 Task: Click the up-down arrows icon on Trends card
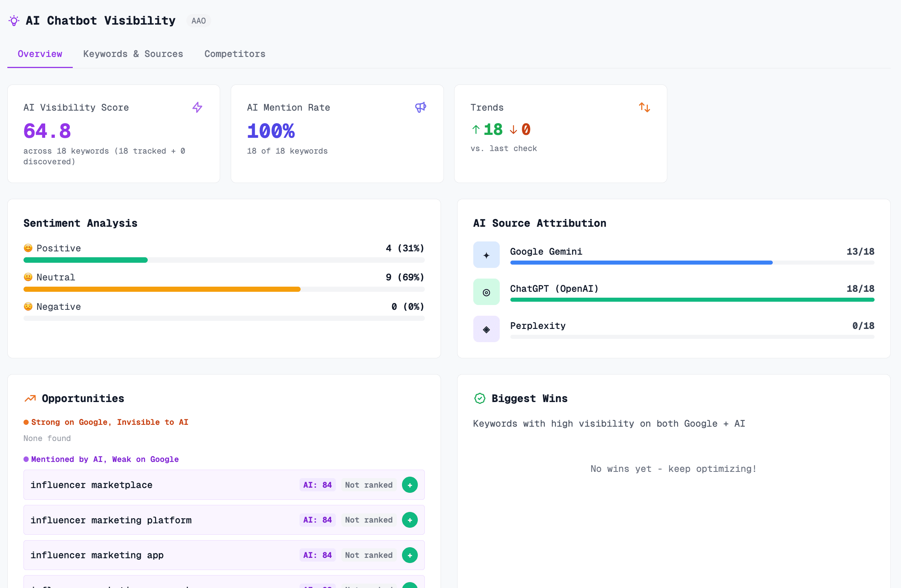point(644,107)
